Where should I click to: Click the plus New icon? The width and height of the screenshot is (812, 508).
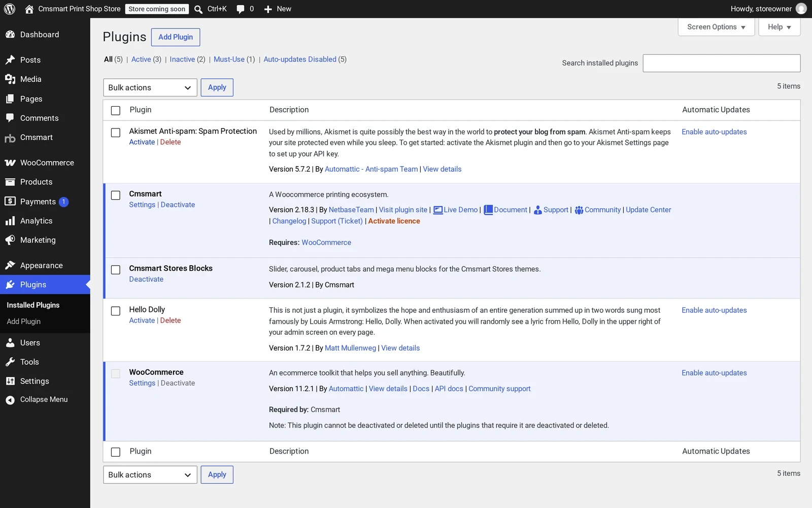click(x=268, y=9)
